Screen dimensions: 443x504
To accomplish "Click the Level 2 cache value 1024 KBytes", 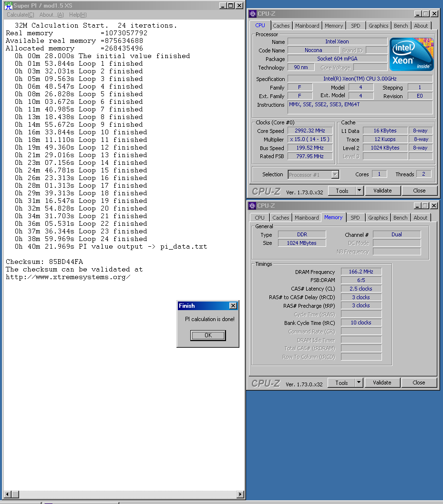I will 385,148.
